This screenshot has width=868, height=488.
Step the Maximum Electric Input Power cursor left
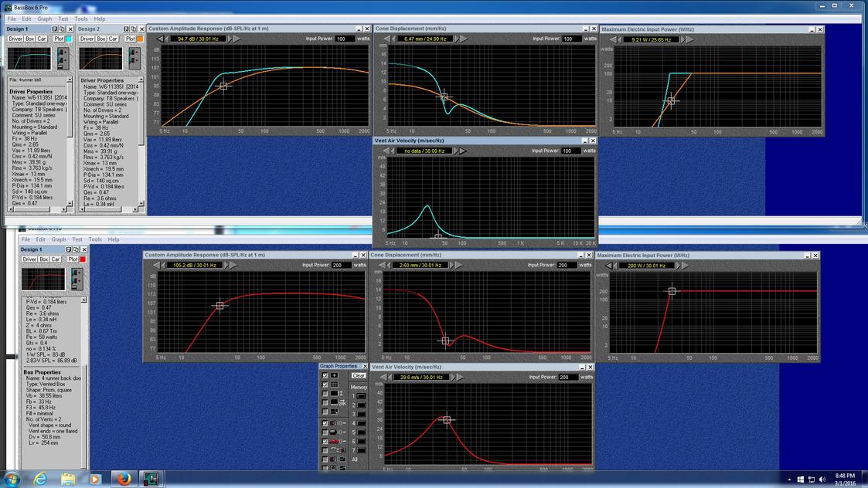point(620,40)
